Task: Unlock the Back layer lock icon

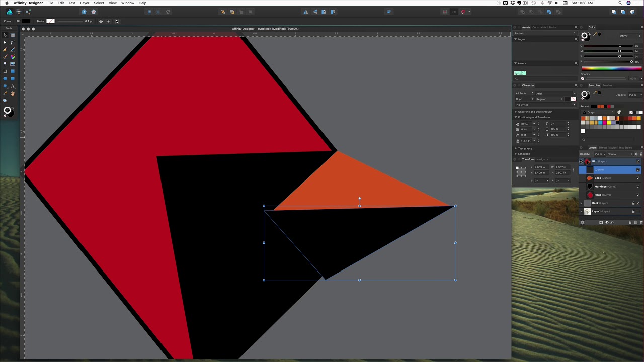Action: tap(633, 203)
